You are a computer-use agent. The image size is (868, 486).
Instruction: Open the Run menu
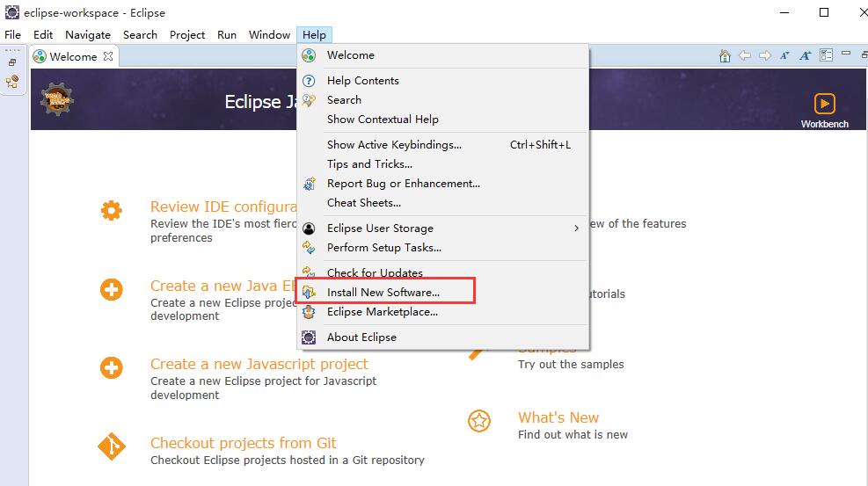(227, 35)
